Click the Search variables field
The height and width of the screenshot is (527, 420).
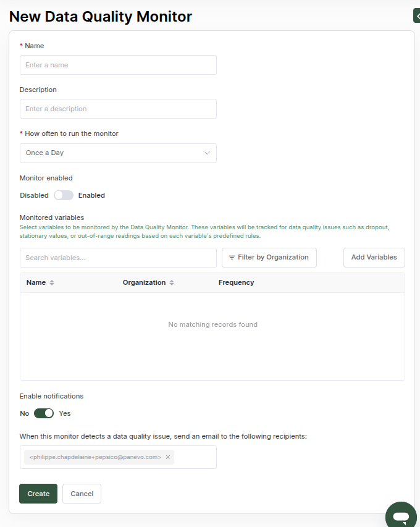pos(118,258)
